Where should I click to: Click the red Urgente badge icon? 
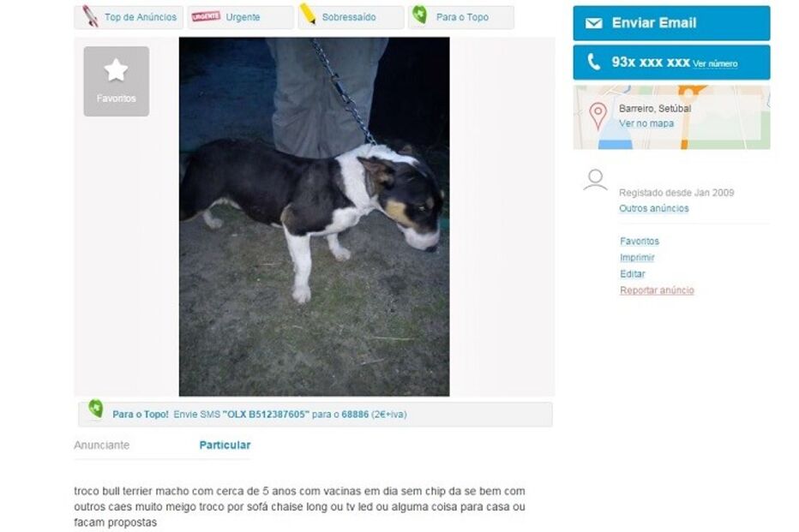(x=206, y=16)
